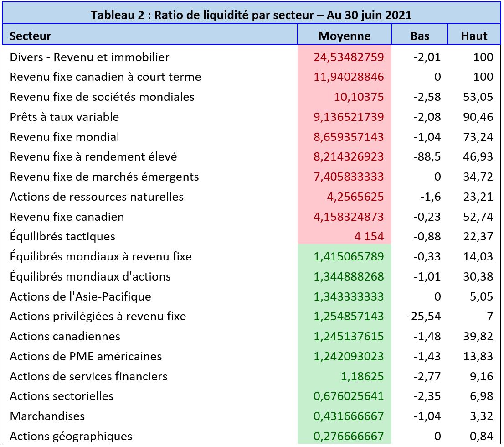Select the average value 10,10375
The width and height of the screenshot is (504, 447).
359,97
